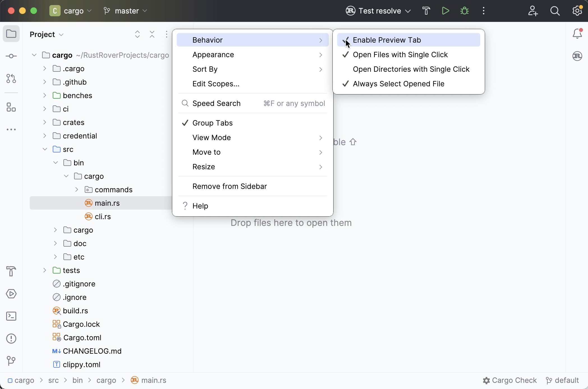The width and height of the screenshot is (588, 389).
Task: Click the Collapse All arrows in Project panel
Action: (x=152, y=34)
